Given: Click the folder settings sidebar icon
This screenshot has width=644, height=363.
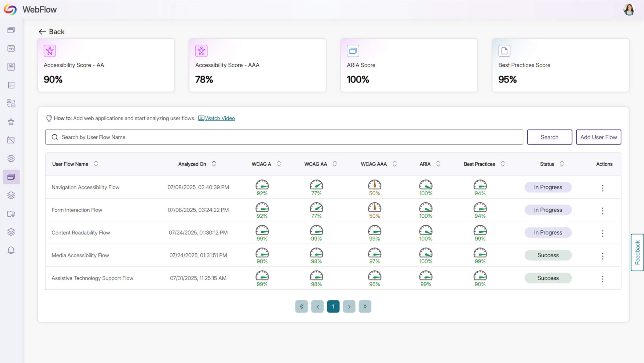Looking at the screenshot, I should point(11,214).
